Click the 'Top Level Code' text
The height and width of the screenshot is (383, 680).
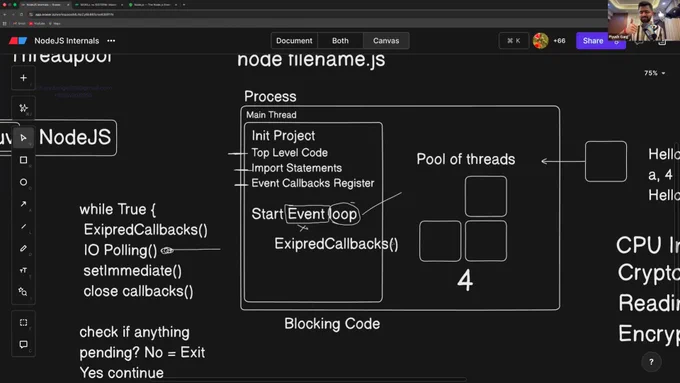pos(290,153)
